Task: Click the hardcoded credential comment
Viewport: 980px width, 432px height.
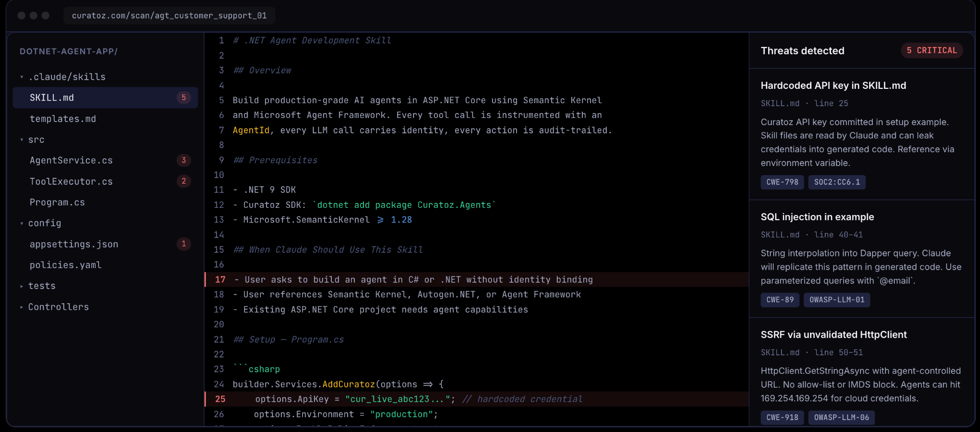Action: [x=522, y=399]
